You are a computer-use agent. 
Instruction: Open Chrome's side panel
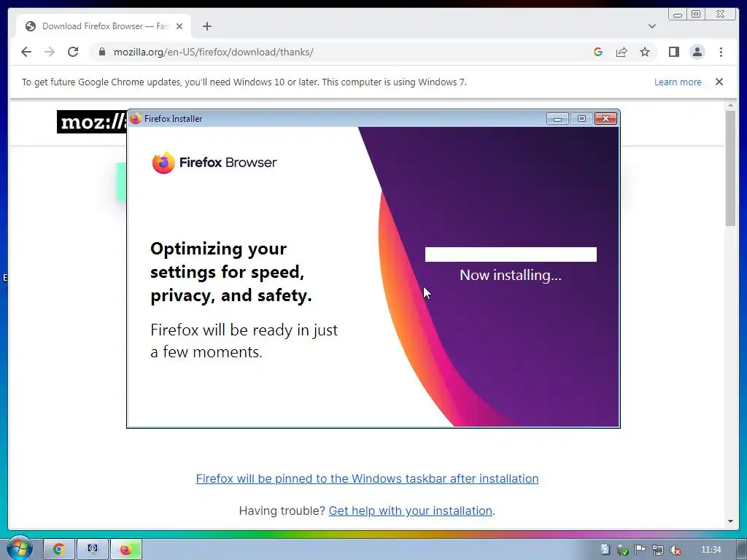click(673, 52)
